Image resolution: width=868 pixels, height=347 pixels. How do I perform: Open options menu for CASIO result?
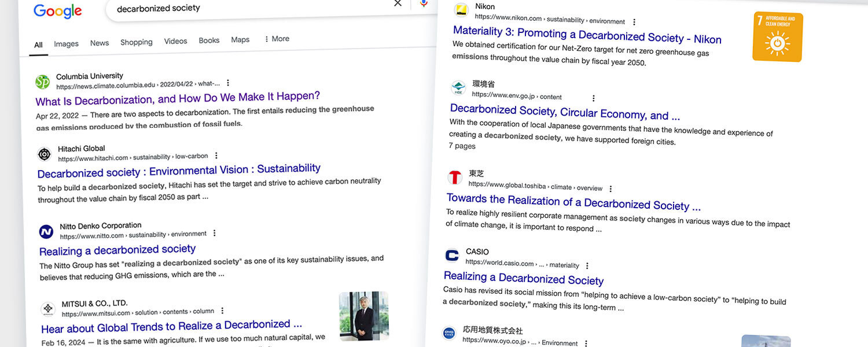(587, 265)
